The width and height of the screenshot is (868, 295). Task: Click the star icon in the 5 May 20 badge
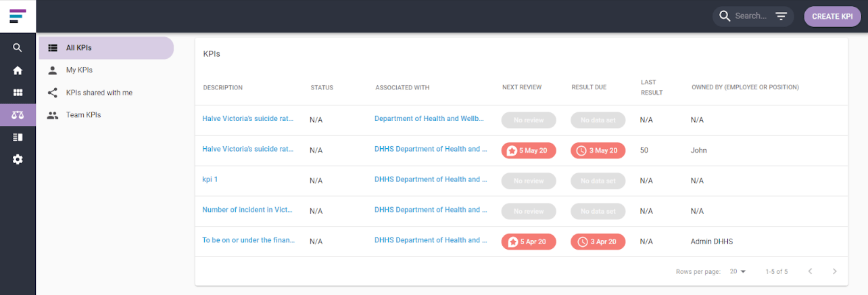(x=512, y=150)
